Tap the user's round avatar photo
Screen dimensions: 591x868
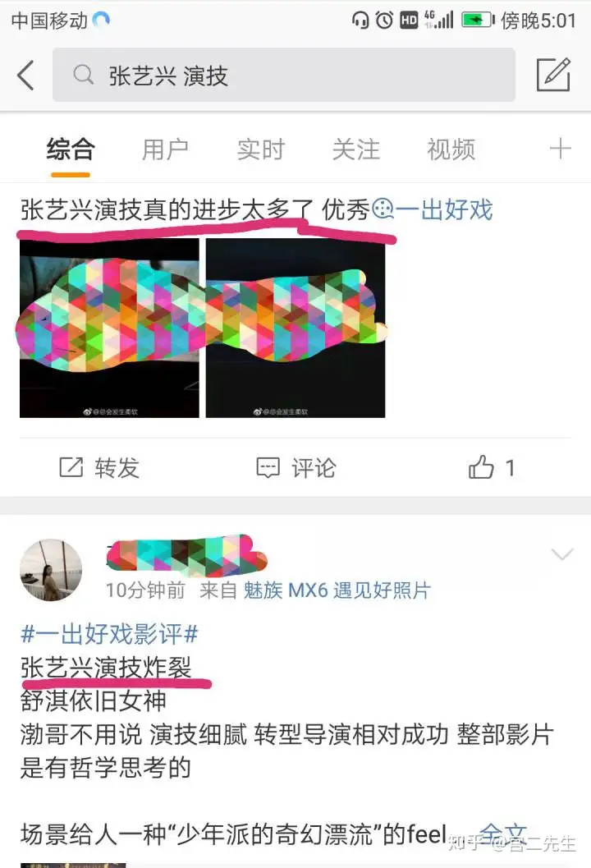pos(51,570)
